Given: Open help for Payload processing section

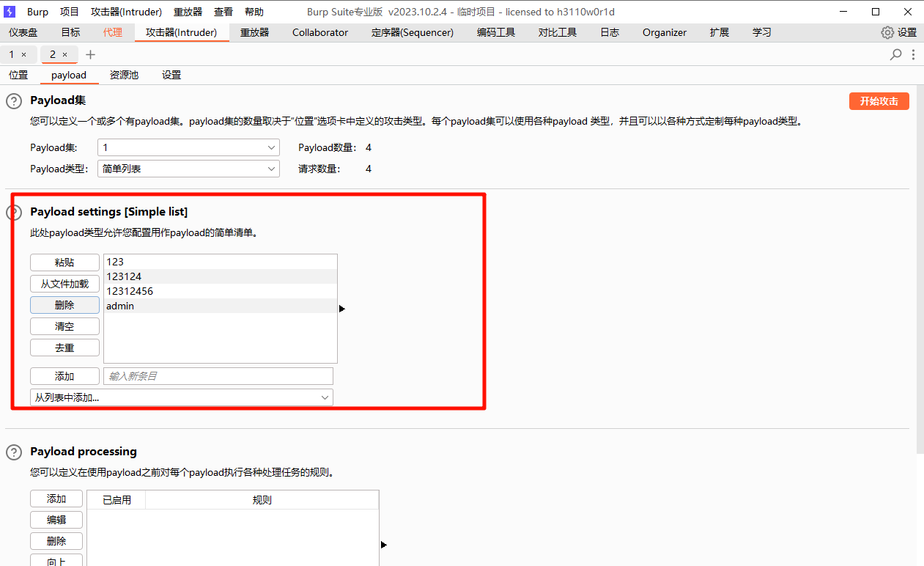Looking at the screenshot, I should point(14,452).
